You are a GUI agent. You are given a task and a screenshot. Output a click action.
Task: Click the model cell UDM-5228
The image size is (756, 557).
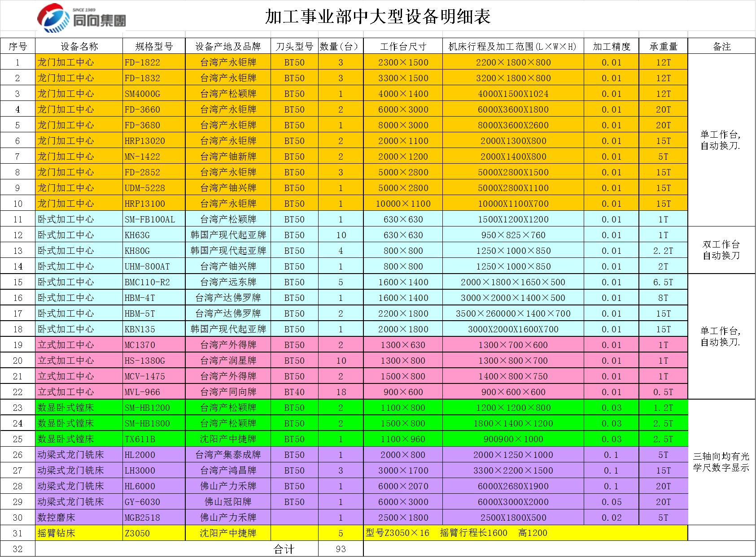(x=154, y=187)
